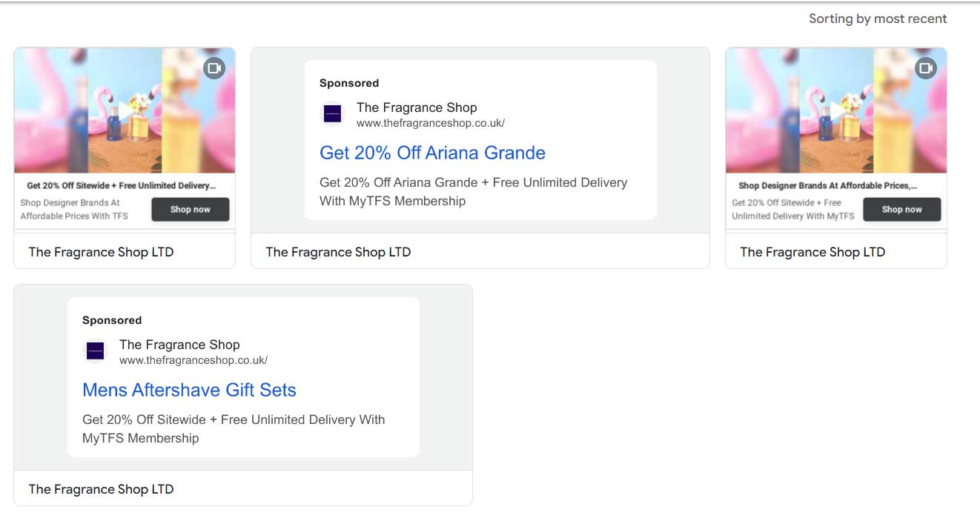This screenshot has width=980, height=524.
Task: Click the favicon in the Ariana Grande ad
Action: click(x=333, y=114)
